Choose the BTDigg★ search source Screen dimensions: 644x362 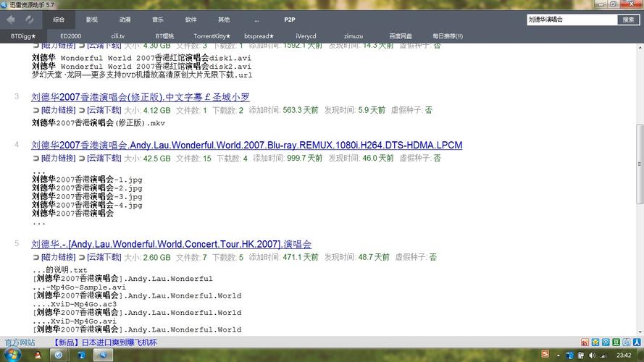click(23, 35)
